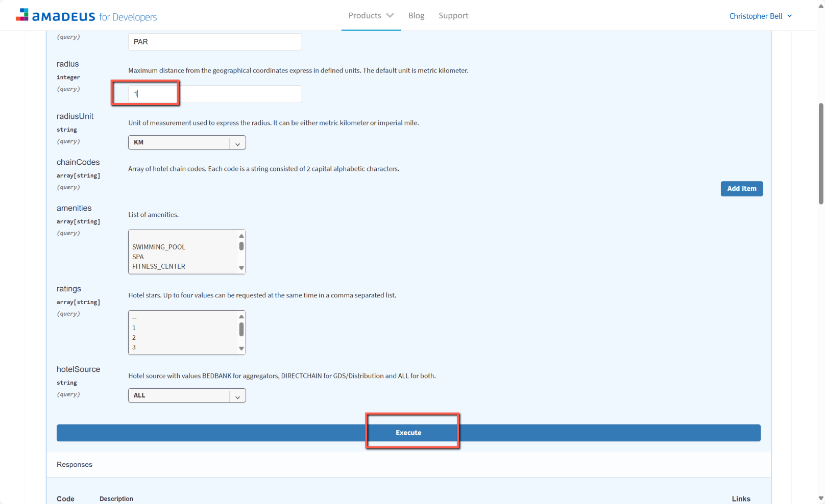Go to the Blog page
Image resolution: width=825 pixels, height=504 pixels.
[x=416, y=16]
